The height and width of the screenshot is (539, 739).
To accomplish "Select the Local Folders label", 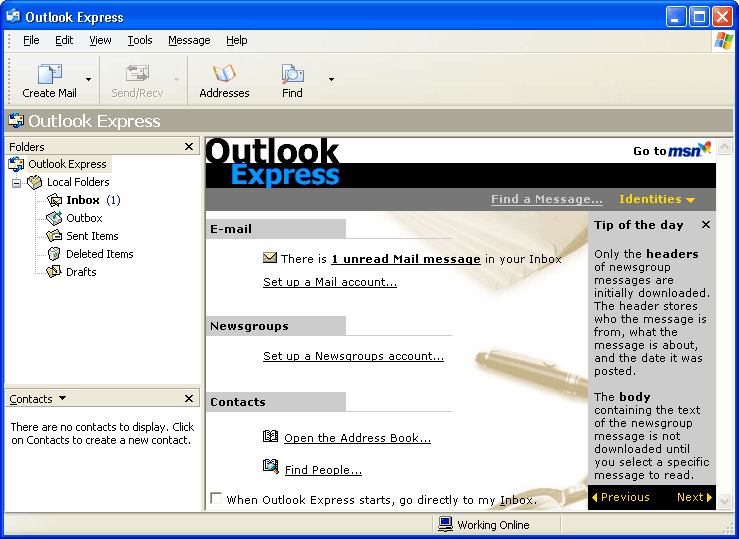I will [78, 182].
